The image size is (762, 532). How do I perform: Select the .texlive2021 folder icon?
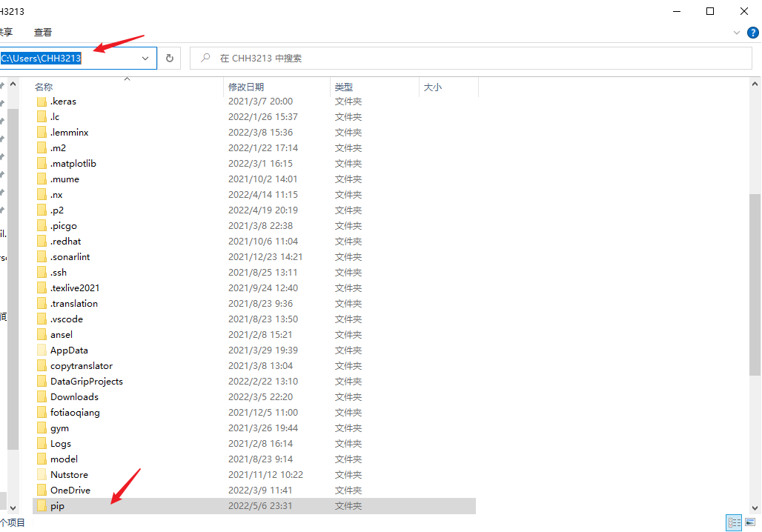coord(42,288)
